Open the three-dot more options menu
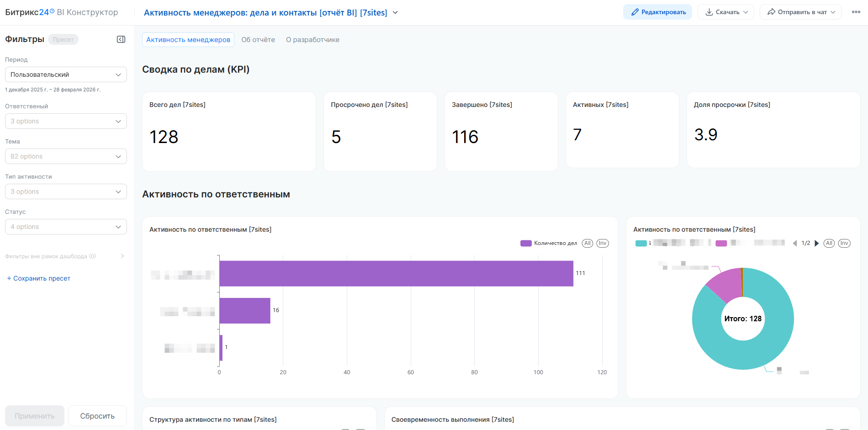Image resolution: width=868 pixels, height=430 pixels. coord(856,12)
